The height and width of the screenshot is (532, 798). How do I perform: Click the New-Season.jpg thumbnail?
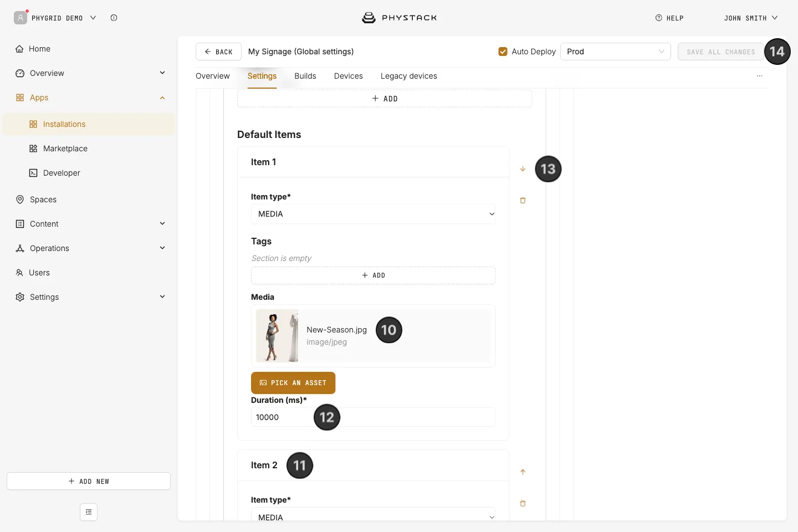click(277, 336)
